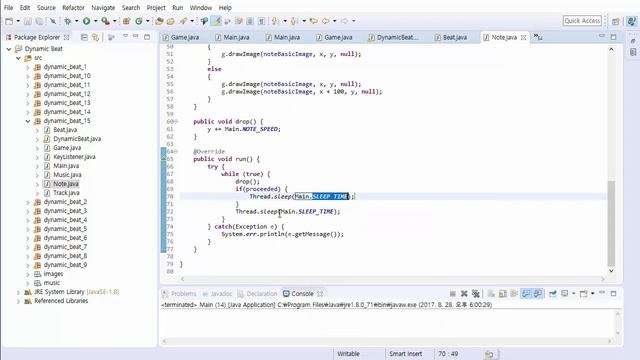This screenshot has width=640, height=360.
Task: Collapse the src folder node
Action: (x=18, y=58)
